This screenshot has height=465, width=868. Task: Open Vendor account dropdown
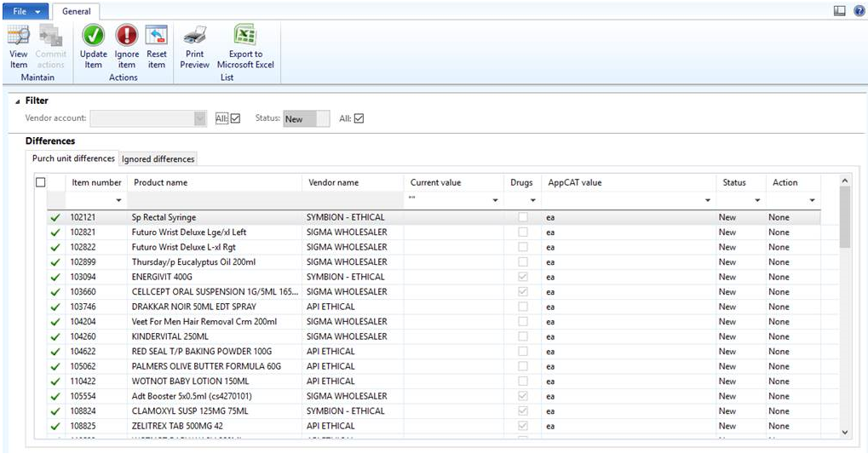point(200,118)
